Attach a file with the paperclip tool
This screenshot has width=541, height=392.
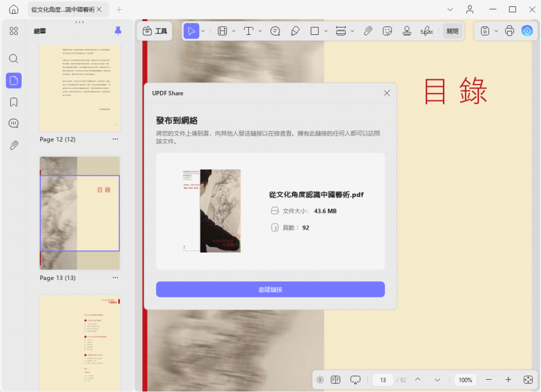(x=368, y=31)
